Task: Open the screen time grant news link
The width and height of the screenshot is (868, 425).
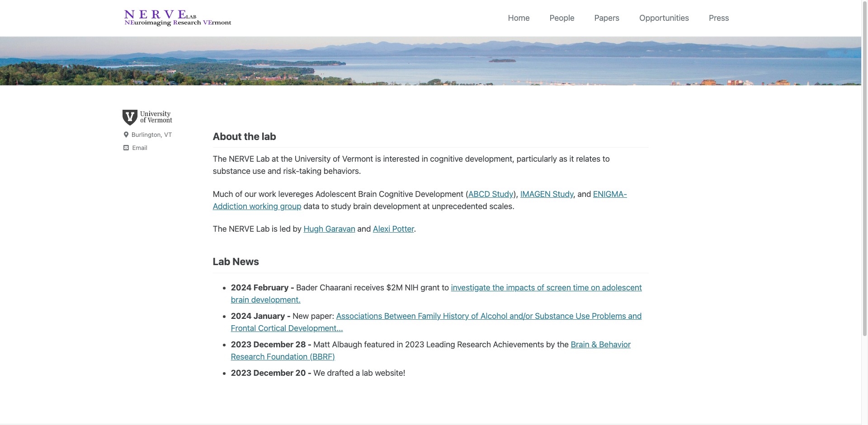Action: click(546, 288)
